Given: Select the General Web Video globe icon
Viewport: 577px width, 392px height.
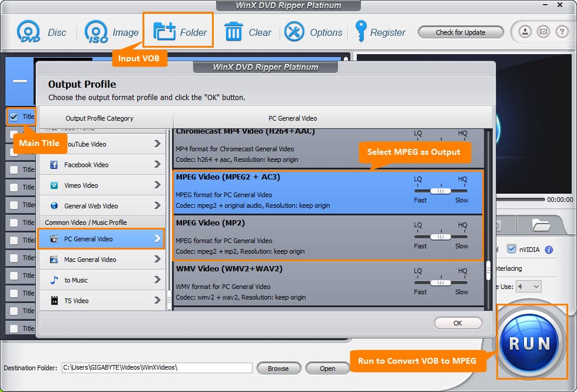Looking at the screenshot, I should pyautogui.click(x=54, y=205).
